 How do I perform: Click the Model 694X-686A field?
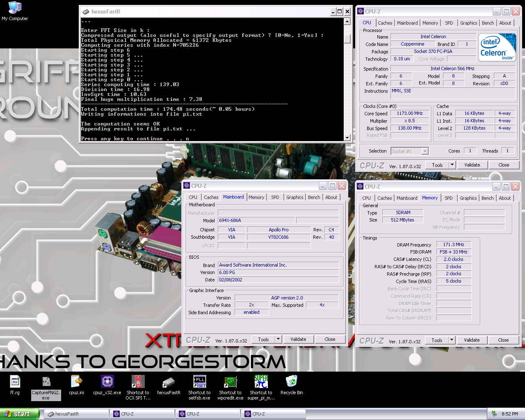(x=256, y=220)
